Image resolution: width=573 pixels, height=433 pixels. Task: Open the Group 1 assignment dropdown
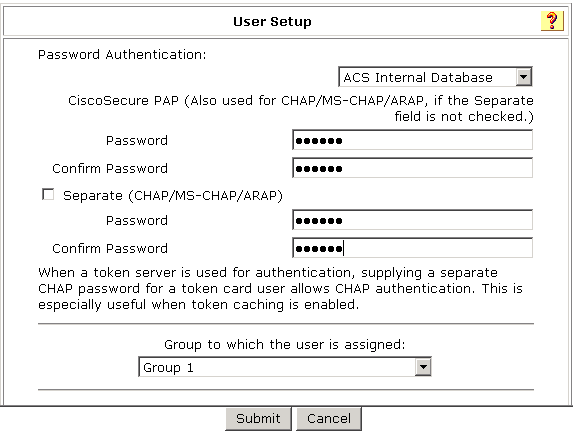[x=285, y=367]
